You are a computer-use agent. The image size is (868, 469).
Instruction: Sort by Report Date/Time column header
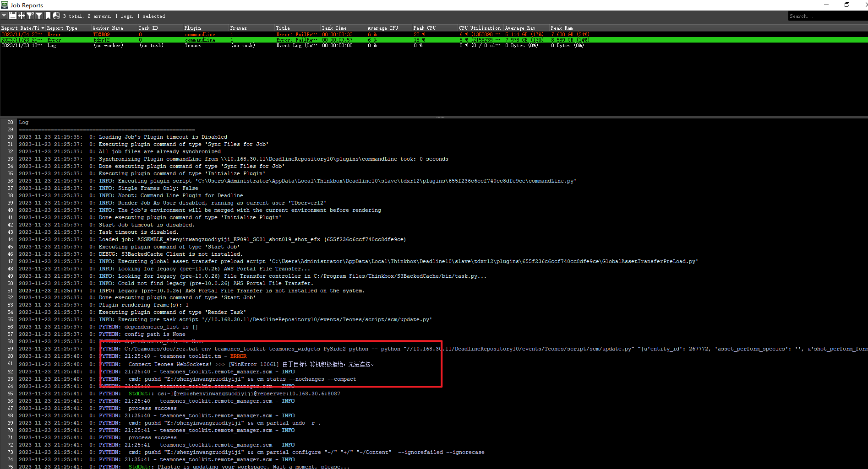[x=21, y=28]
